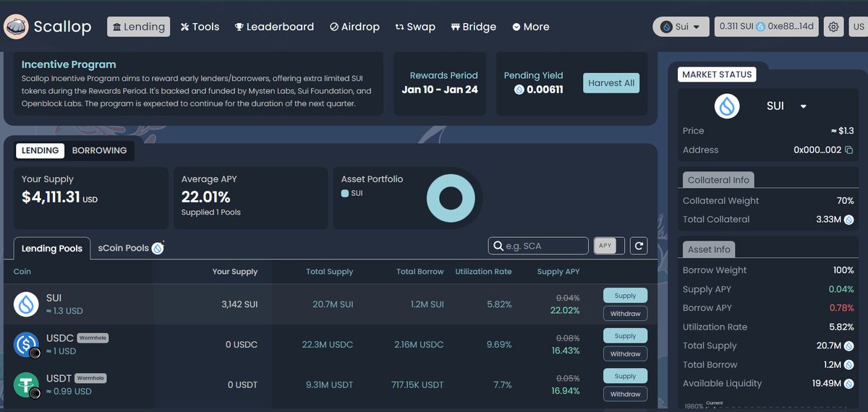This screenshot has width=868, height=412.
Task: Click the Scallop shell logo
Action: (16, 27)
